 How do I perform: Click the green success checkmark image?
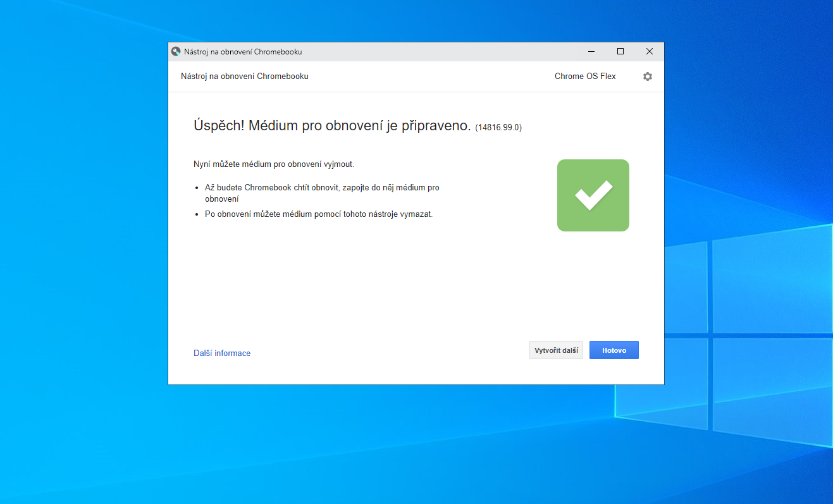(593, 195)
